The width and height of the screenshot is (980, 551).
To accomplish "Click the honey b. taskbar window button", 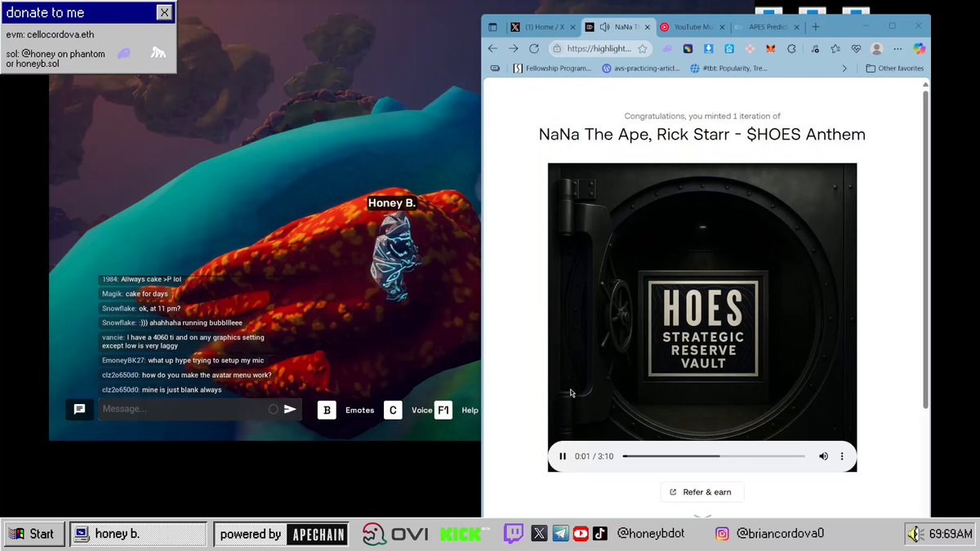I will pyautogui.click(x=138, y=534).
